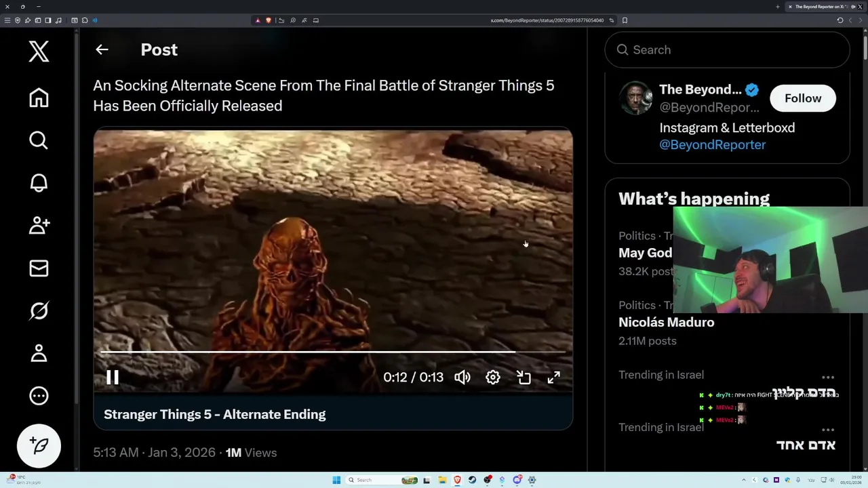Mute the video volume

[x=462, y=378]
